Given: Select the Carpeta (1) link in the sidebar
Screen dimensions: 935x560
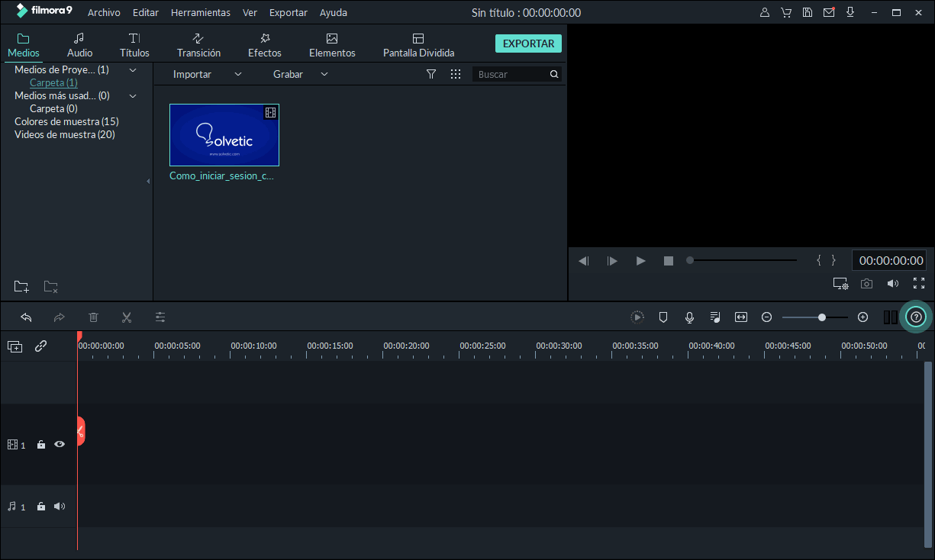Looking at the screenshot, I should 53,82.
